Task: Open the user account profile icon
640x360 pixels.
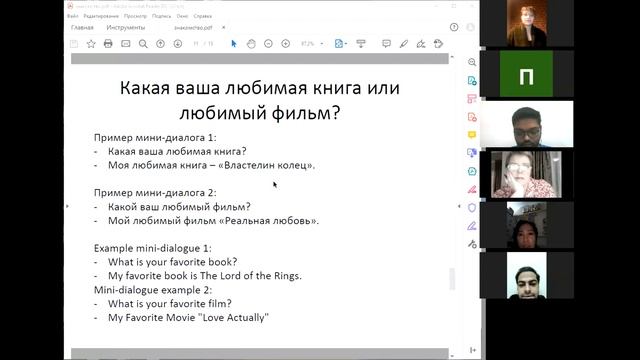Action: point(470,27)
